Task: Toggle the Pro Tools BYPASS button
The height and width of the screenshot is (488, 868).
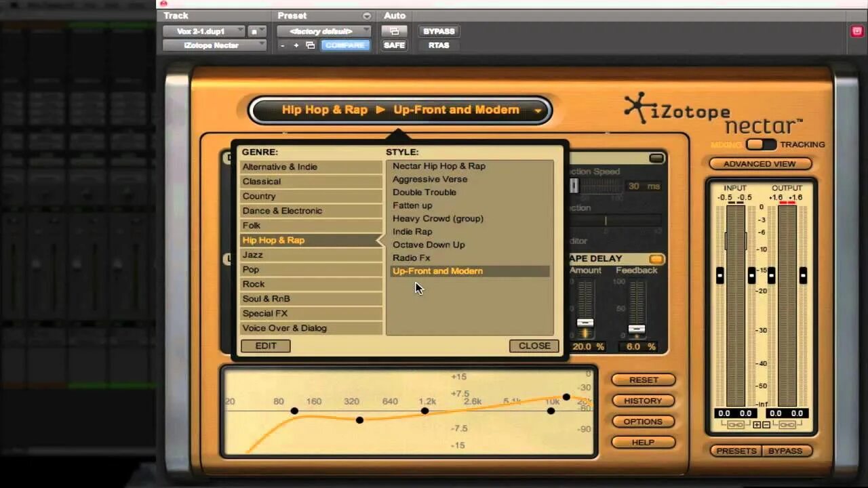Action: point(439,31)
